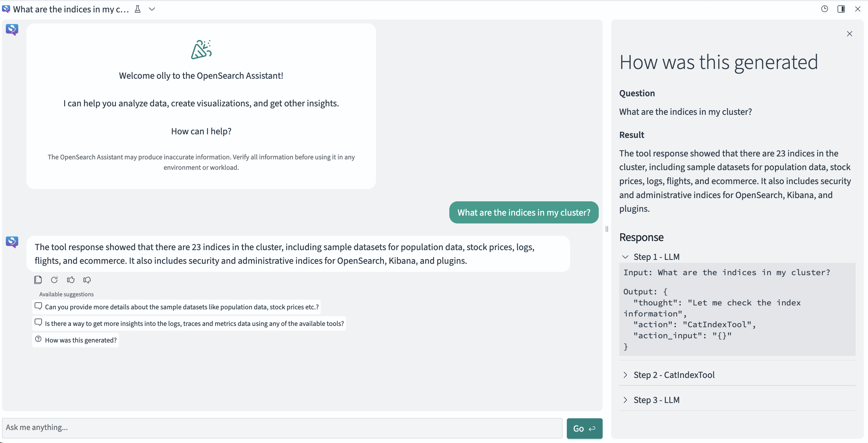Click the assistant avatar beside the response message
868x443 pixels.
[x=12, y=242]
